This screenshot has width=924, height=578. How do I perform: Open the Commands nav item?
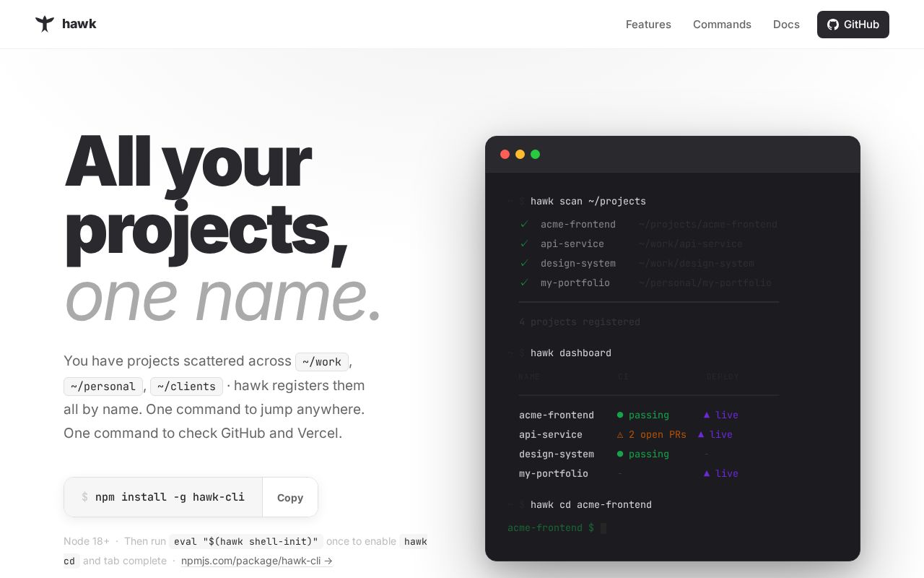click(722, 25)
